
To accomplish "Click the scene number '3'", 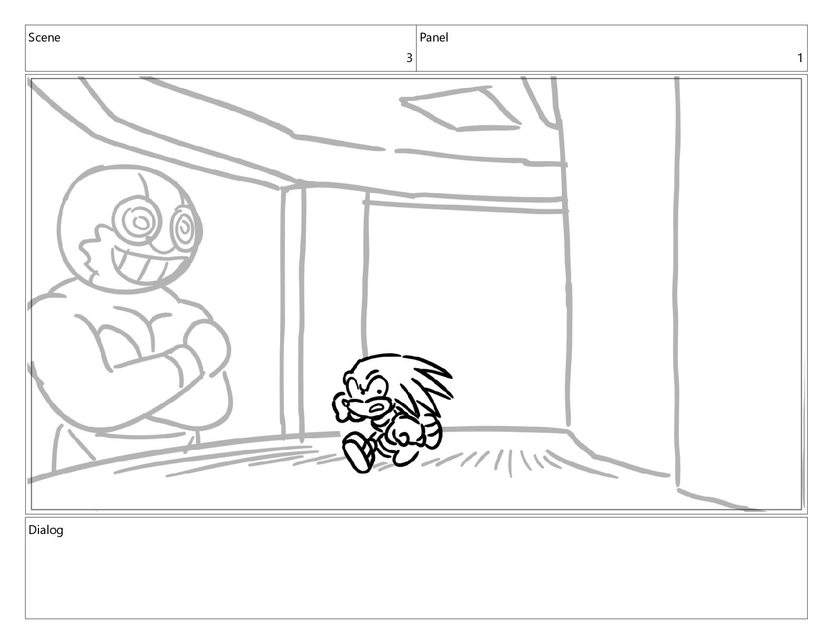I will click(x=409, y=58).
